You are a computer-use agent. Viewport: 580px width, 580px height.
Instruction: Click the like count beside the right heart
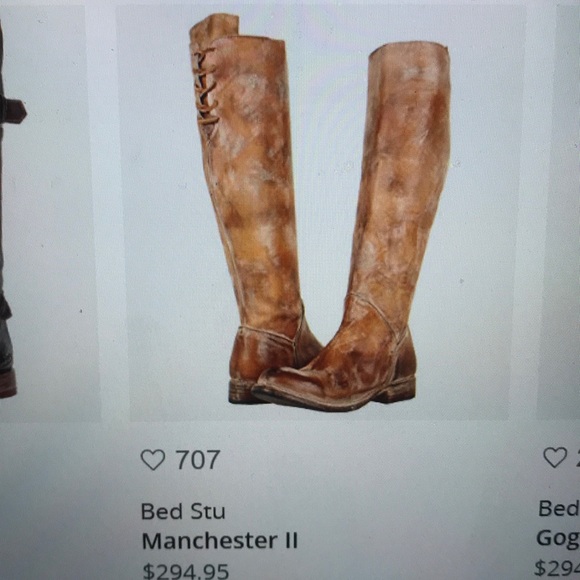[576, 457]
